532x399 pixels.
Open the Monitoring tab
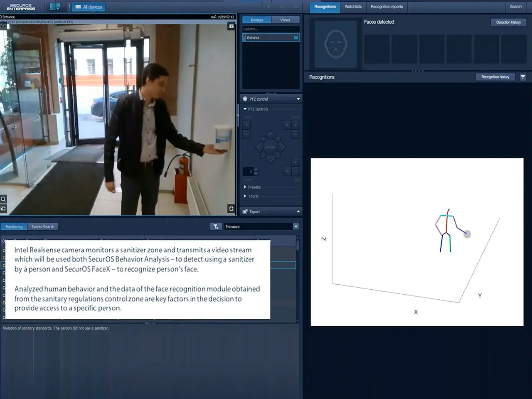(14, 227)
